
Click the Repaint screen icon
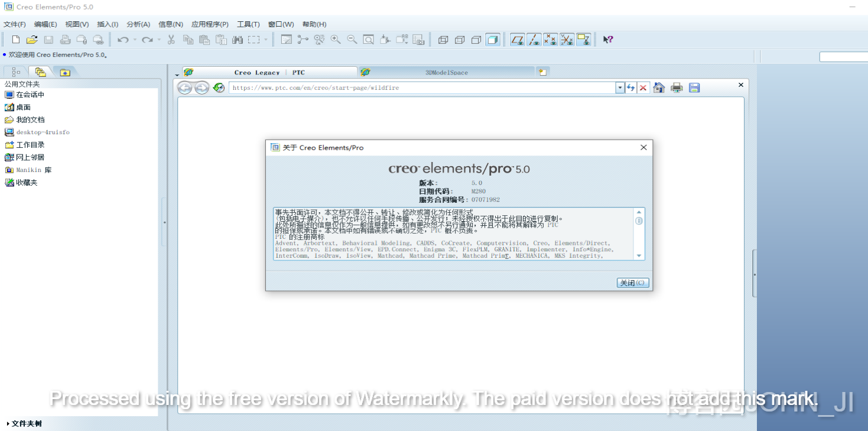coord(287,40)
